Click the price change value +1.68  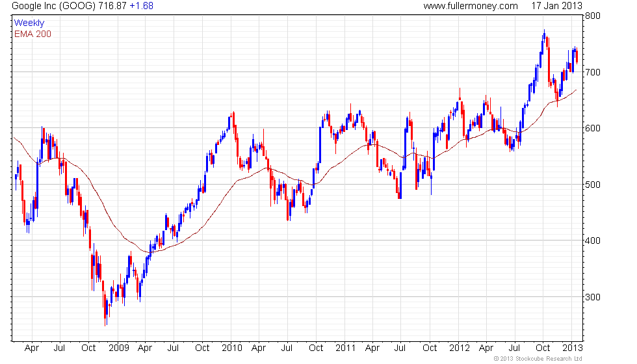[142, 6]
